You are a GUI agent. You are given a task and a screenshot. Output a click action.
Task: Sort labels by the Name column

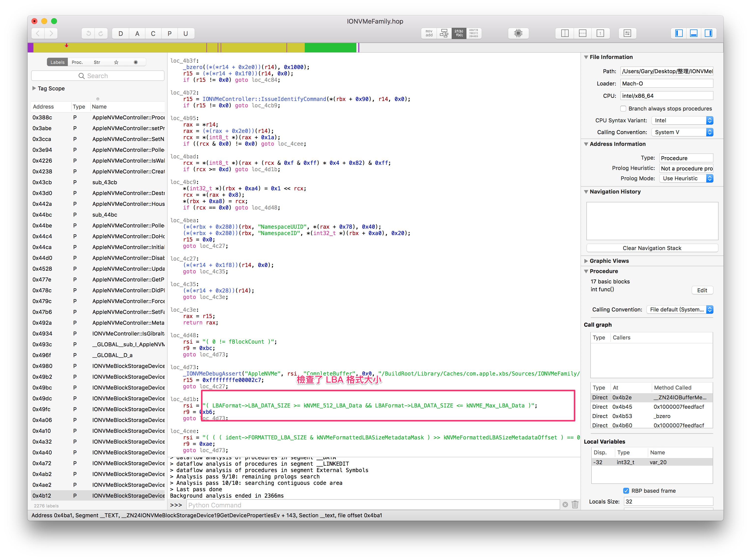pos(128,106)
